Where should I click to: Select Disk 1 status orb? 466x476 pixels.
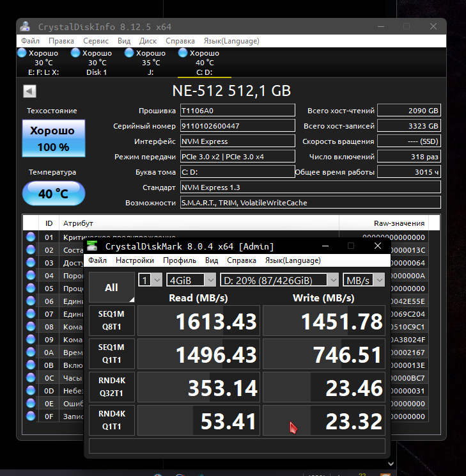(x=75, y=53)
